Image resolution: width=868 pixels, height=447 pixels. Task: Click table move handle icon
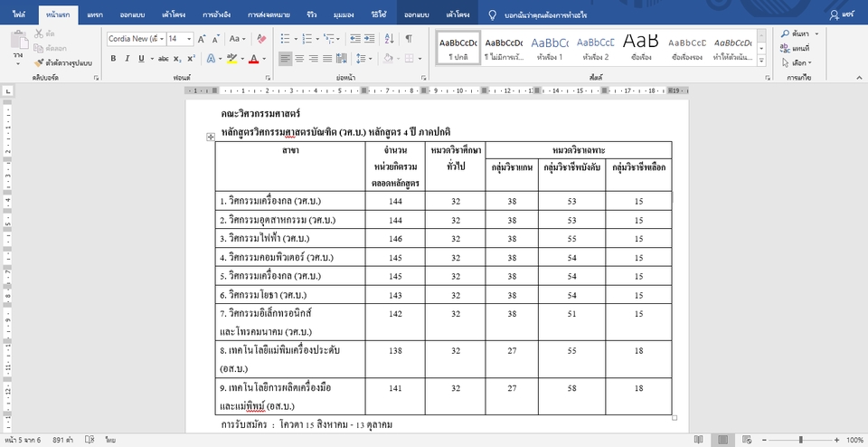[211, 137]
